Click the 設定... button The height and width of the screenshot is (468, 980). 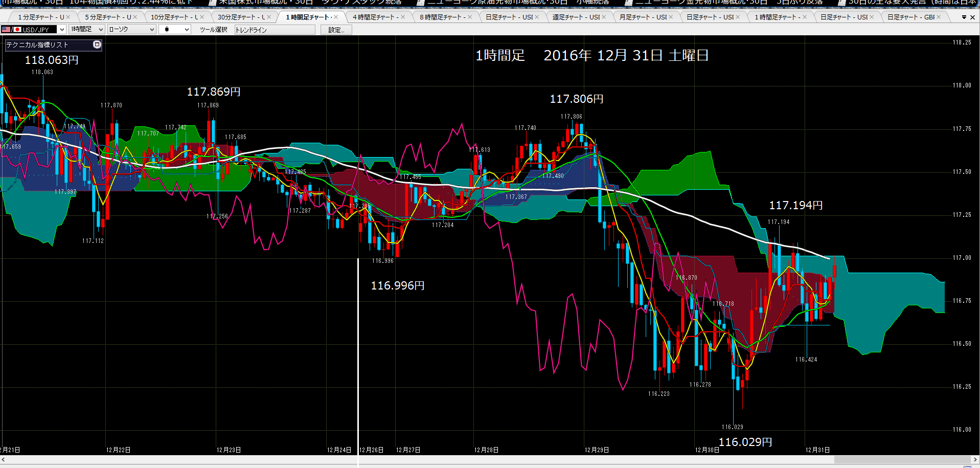(x=336, y=30)
